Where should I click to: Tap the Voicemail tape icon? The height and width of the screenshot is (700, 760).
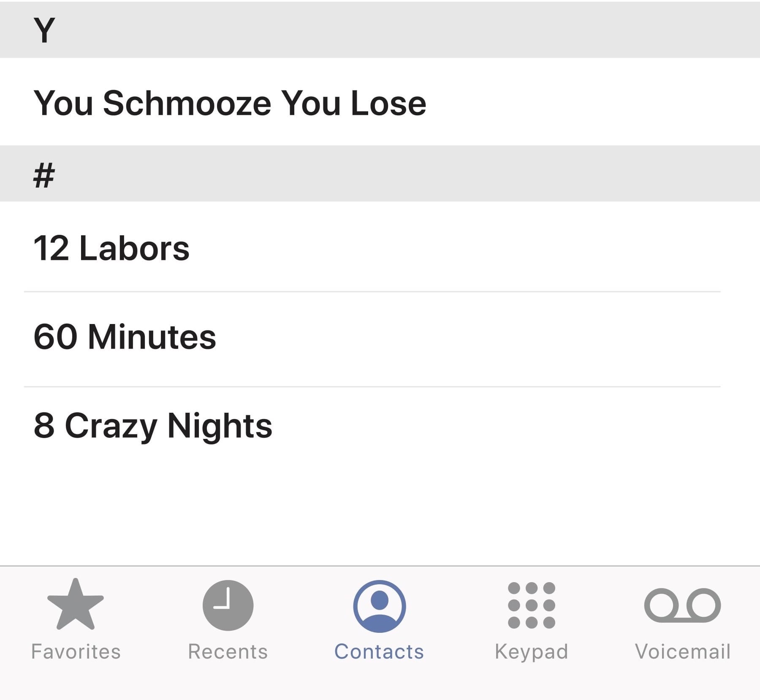682,605
